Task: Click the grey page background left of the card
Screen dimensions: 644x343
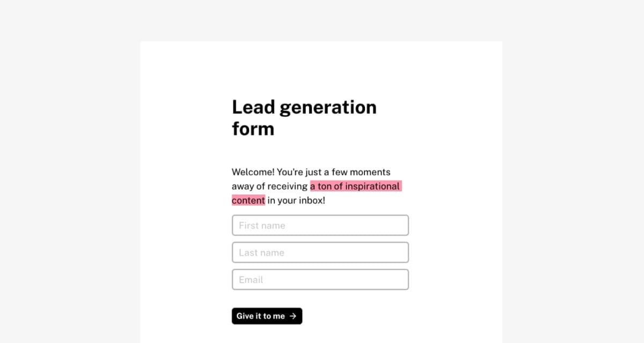Action: pyautogui.click(x=70, y=188)
